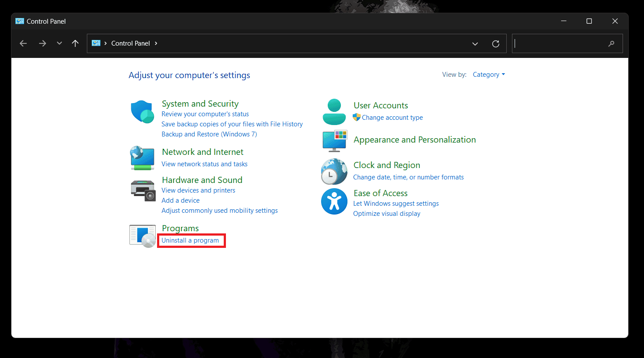644x358 pixels.
Task: Go forward with the forward arrow
Action: click(x=42, y=43)
